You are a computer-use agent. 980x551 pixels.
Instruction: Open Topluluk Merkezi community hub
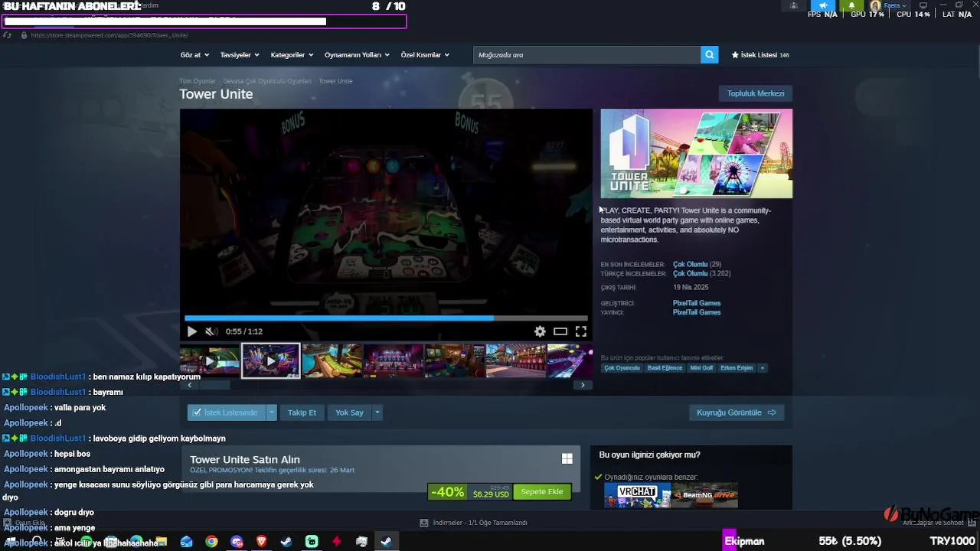pyautogui.click(x=756, y=93)
